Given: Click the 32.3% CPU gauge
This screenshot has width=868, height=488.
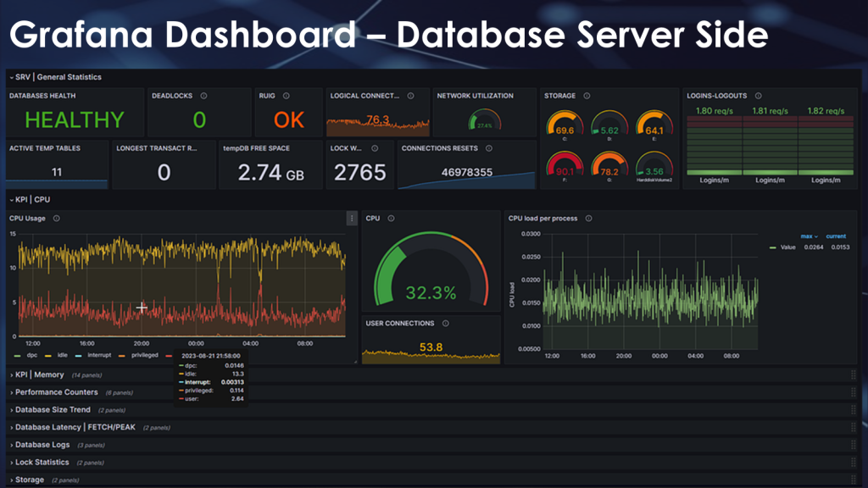Looking at the screenshot, I should pyautogui.click(x=431, y=269).
